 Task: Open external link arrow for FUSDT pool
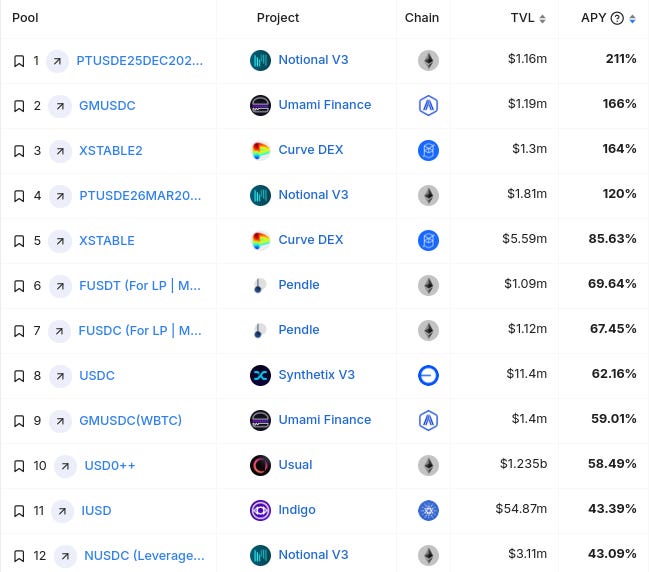point(60,286)
